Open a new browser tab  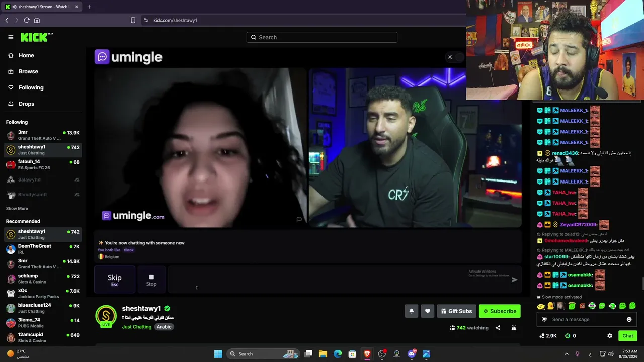(89, 7)
